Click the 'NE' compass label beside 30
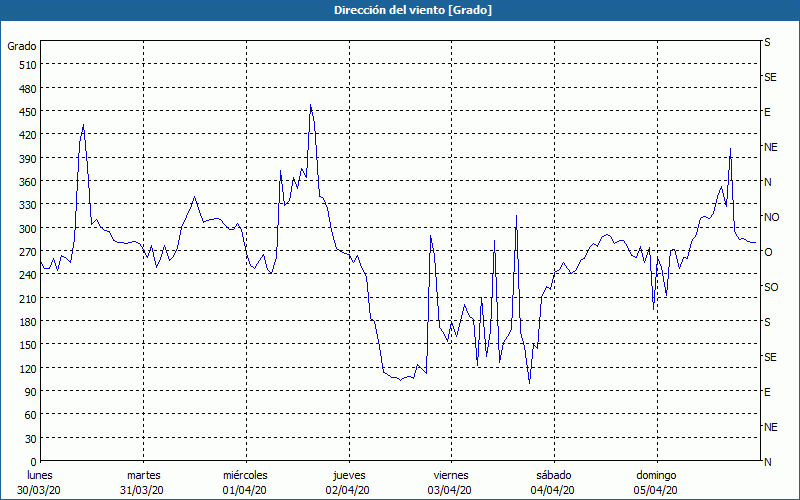This screenshot has height=500, width=800. coord(770,427)
